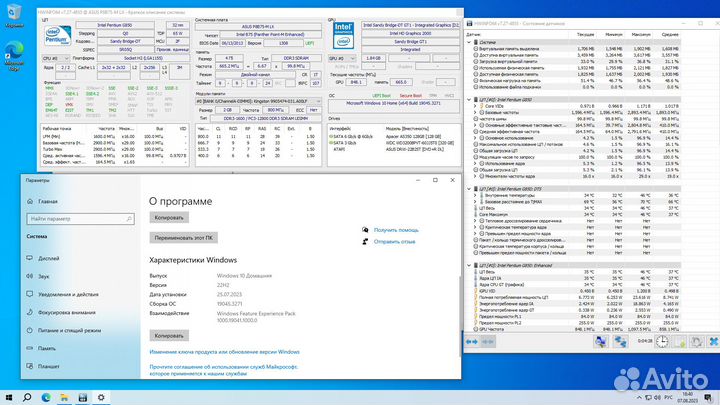Expand the Множители частоты ядра row

coord(475,176)
